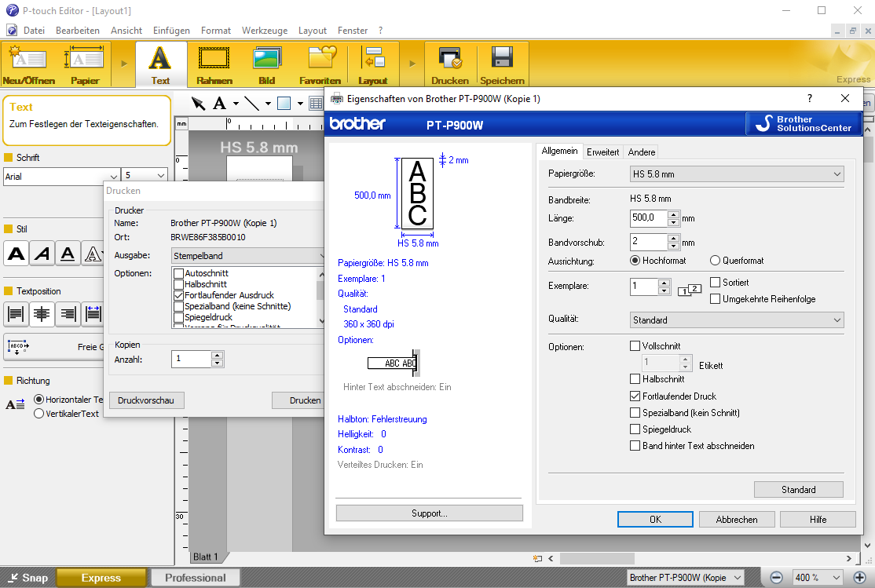Uncheck Fortlaufender Ausdruck in Drucken dialog

(x=178, y=295)
